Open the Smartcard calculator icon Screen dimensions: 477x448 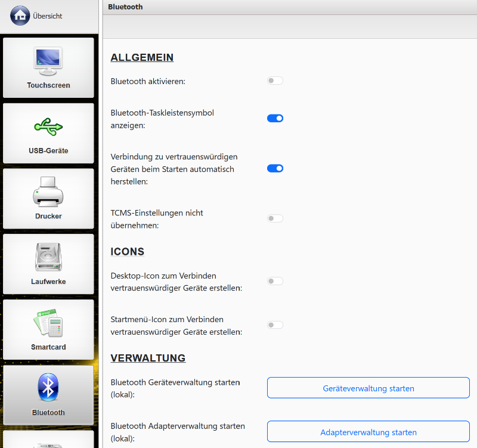pyautogui.click(x=48, y=323)
